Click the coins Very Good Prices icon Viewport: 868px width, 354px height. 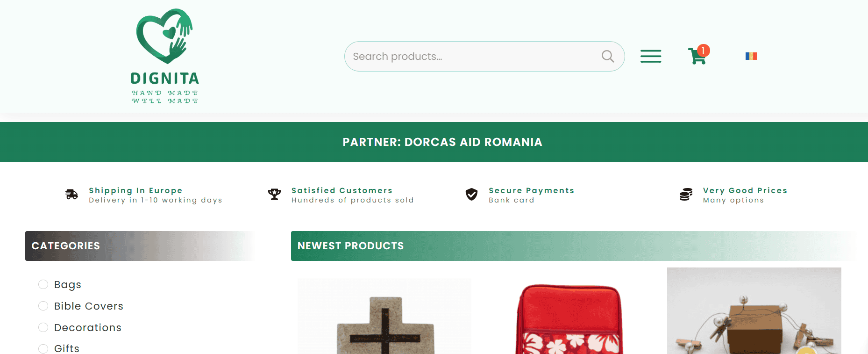click(686, 195)
